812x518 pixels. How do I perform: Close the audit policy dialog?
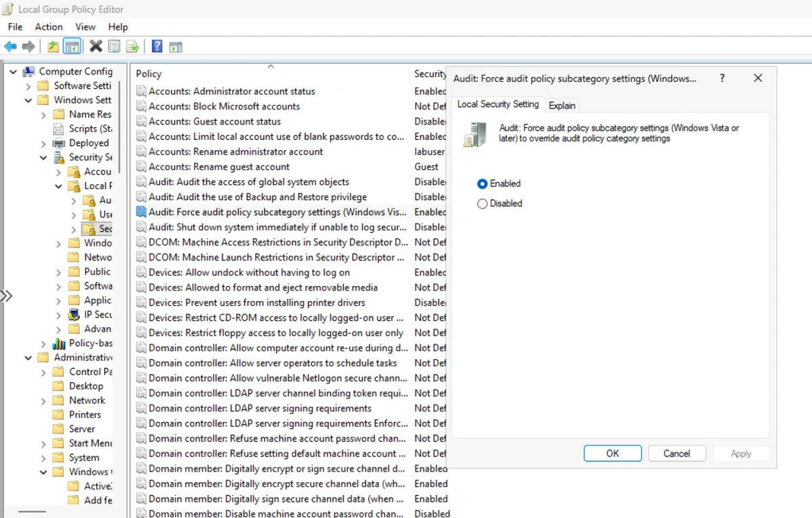[758, 78]
